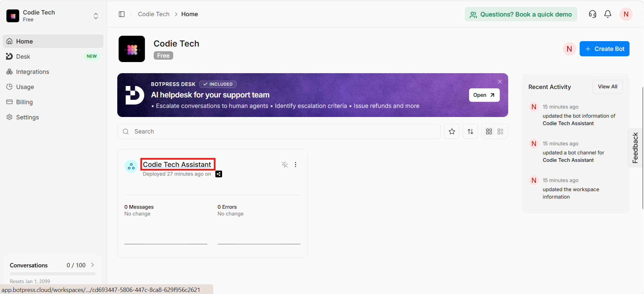Screen dimensions: 644x294
Task: Click Questions? Book a quick demo
Action: coord(521,14)
